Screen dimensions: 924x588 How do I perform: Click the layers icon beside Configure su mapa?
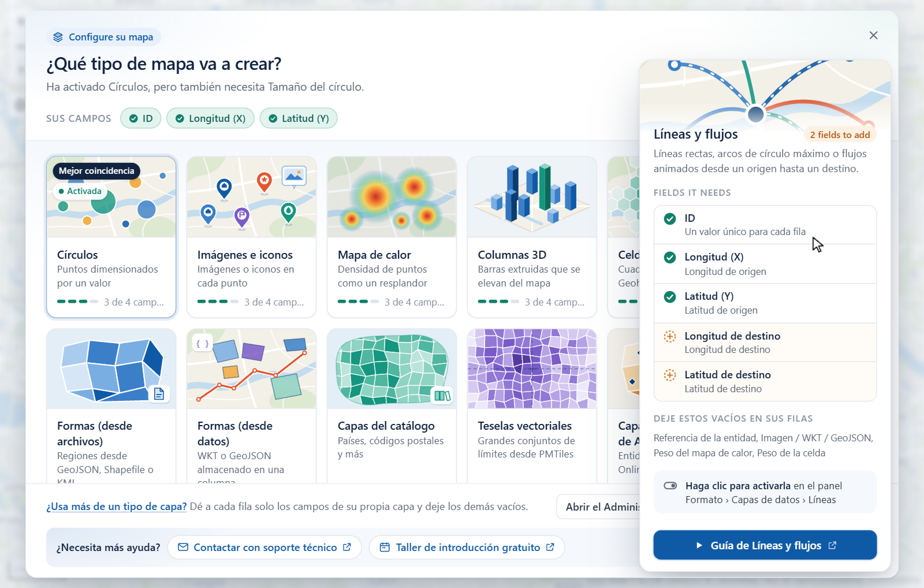point(58,37)
